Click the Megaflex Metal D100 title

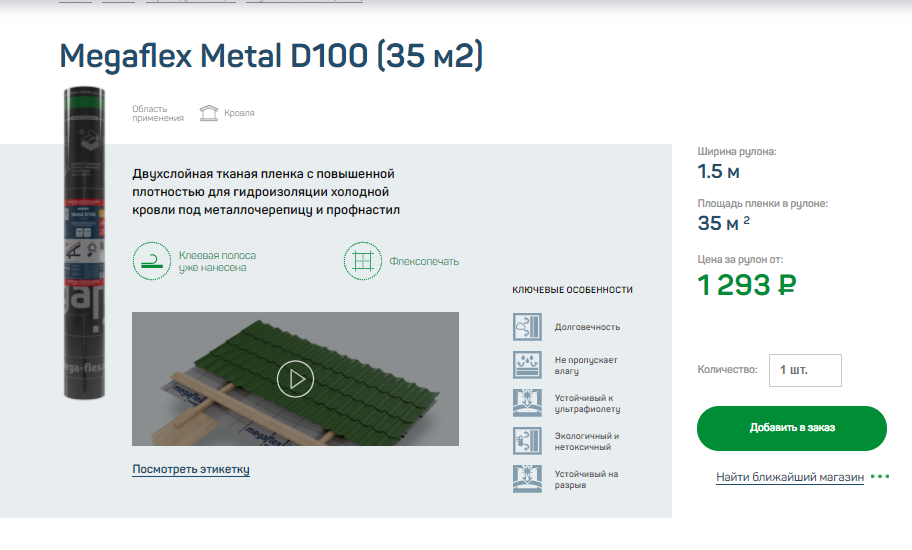point(271,56)
